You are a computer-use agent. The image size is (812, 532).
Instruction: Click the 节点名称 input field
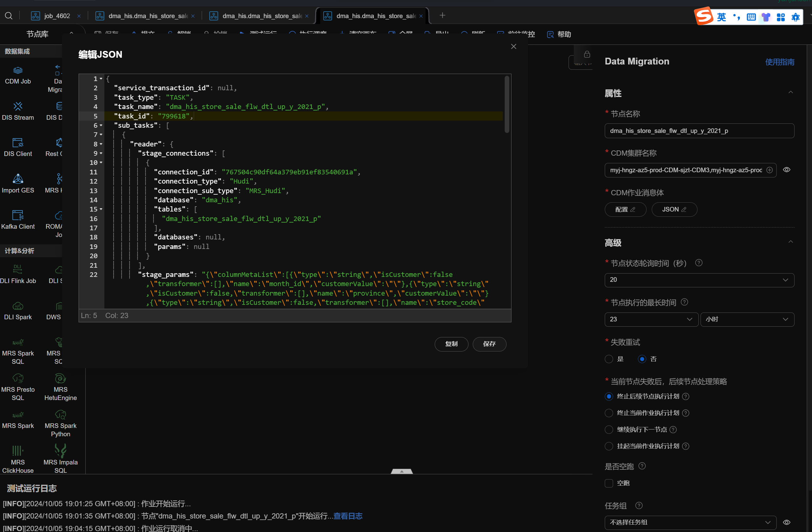pyautogui.click(x=699, y=131)
